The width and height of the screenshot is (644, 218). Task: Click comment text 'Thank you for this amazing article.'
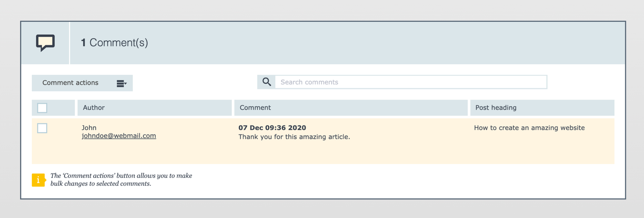click(294, 137)
